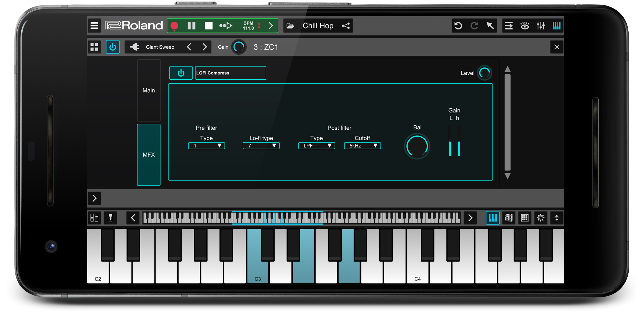
Task: Select the pad grid mode icon
Action: [x=524, y=218]
